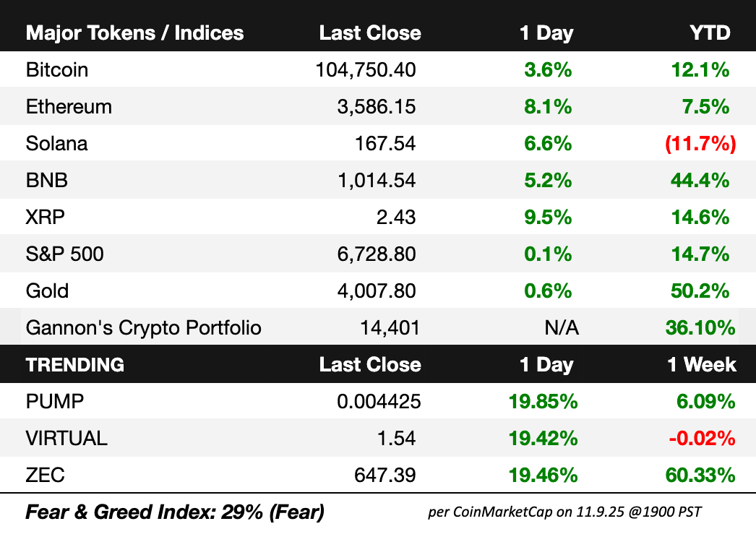Click the Fear & Greed Index text

[x=175, y=513]
